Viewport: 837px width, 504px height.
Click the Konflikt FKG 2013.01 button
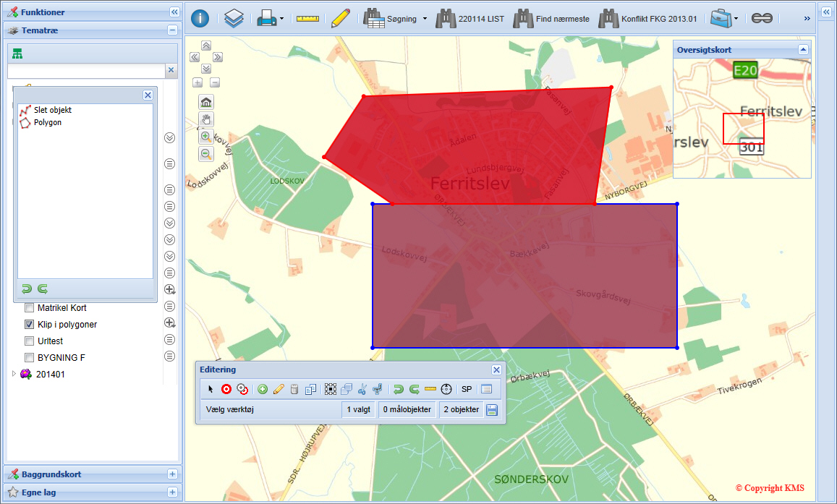click(649, 19)
